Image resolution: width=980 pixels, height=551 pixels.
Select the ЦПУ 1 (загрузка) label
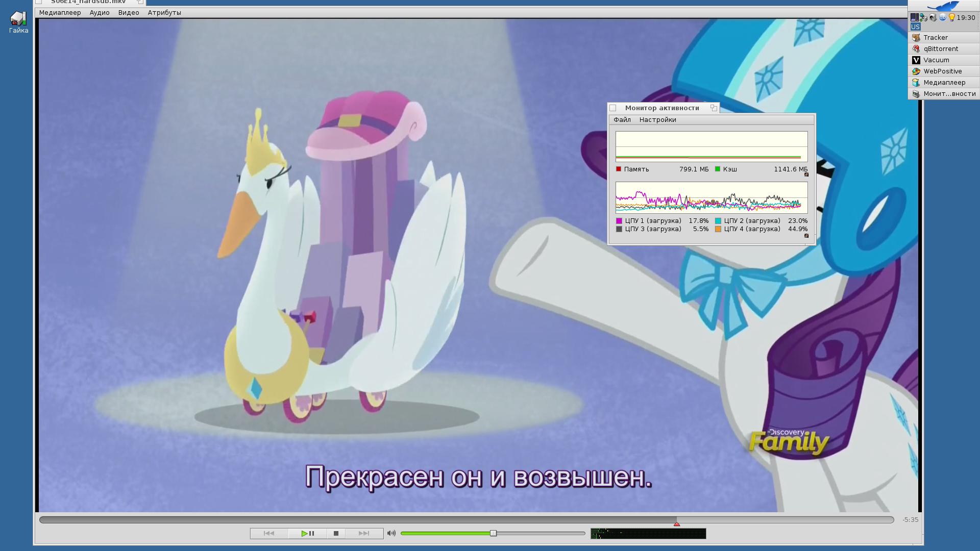pyautogui.click(x=653, y=221)
